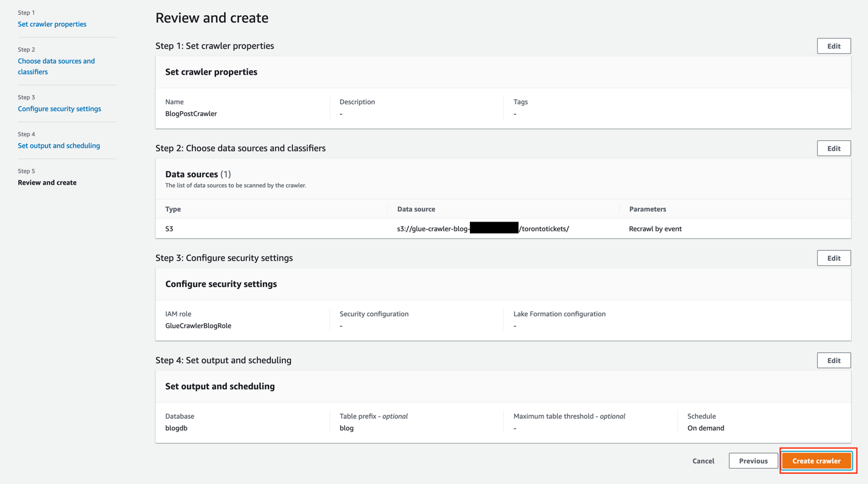Open Configure security settings step link
The image size is (868, 484).
59,109
